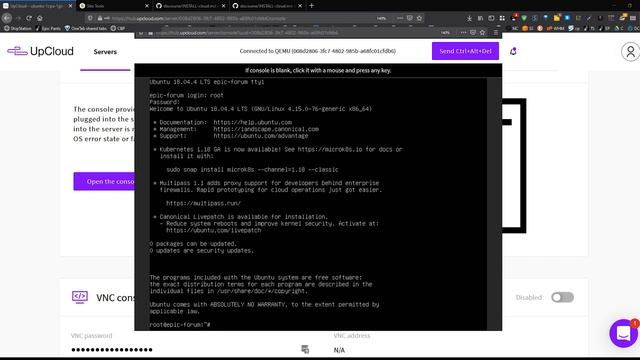The width and height of the screenshot is (640, 360).
Task: Click the root@epic-forum prompt line
Action: point(180,324)
